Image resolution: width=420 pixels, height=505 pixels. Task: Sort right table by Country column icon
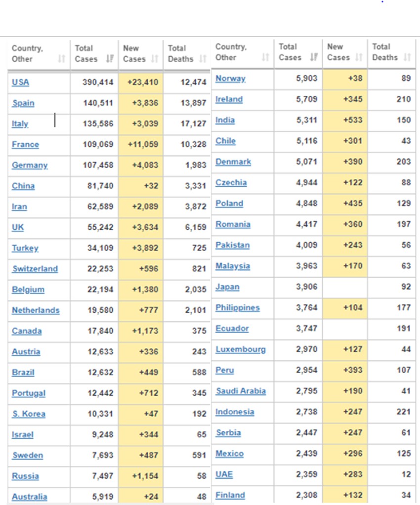pos(265,58)
